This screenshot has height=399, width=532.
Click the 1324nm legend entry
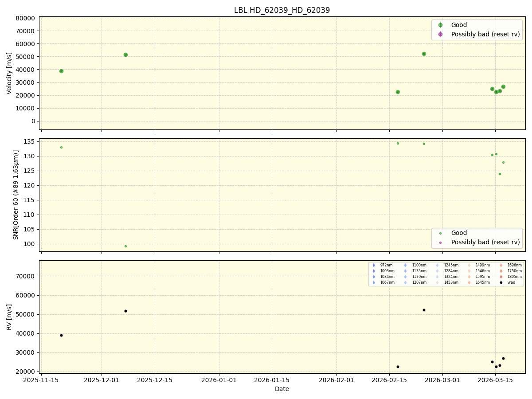447,277
